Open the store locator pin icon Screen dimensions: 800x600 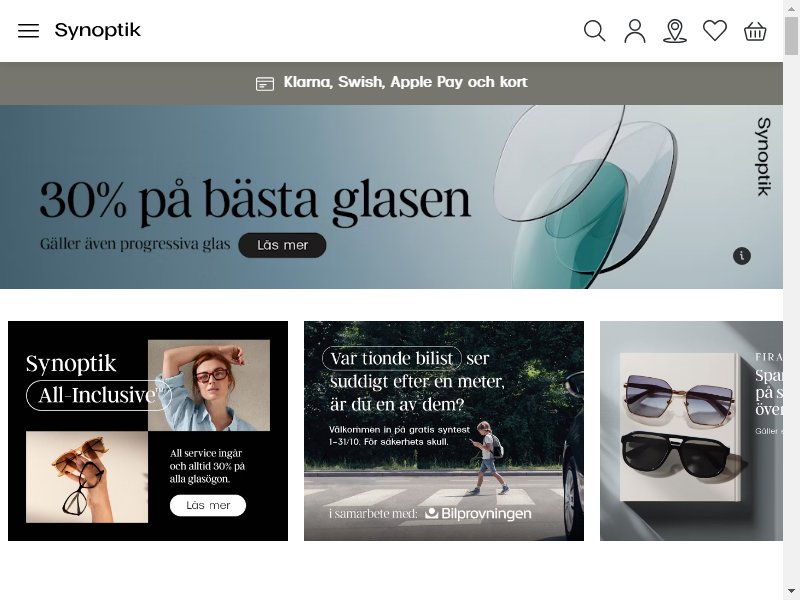tap(674, 31)
